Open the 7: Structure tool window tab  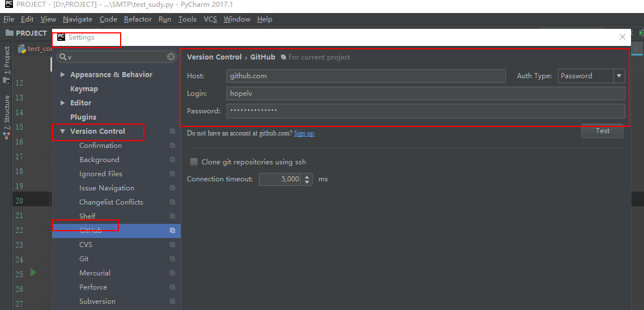click(7, 114)
